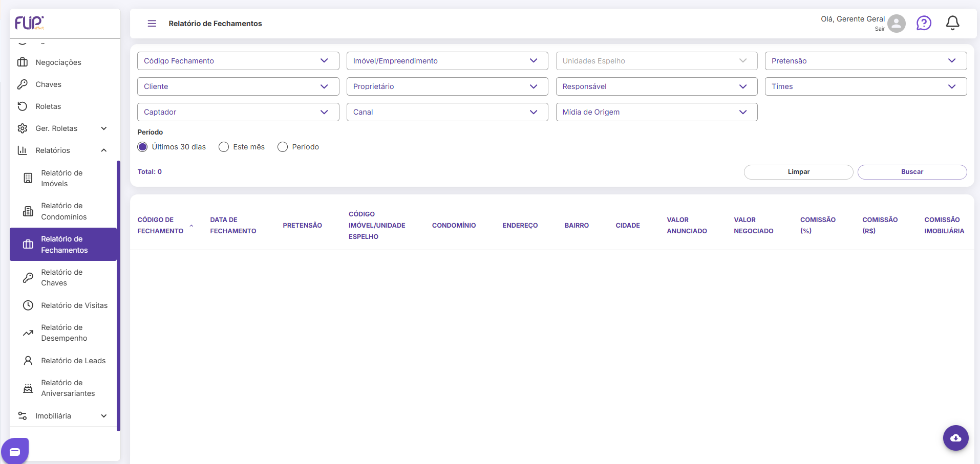Select the Este mês radio option
This screenshot has height=464, width=980.
click(224, 147)
